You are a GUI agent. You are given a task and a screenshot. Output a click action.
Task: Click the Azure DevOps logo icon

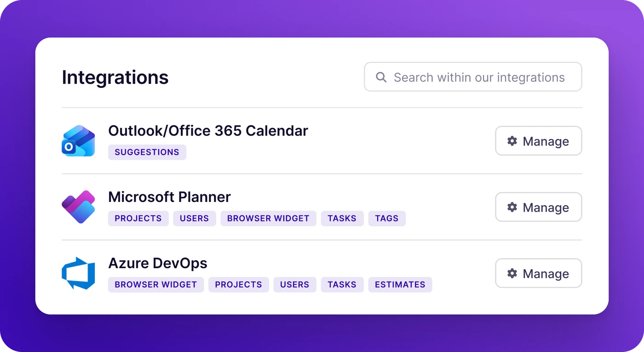pyautogui.click(x=78, y=273)
